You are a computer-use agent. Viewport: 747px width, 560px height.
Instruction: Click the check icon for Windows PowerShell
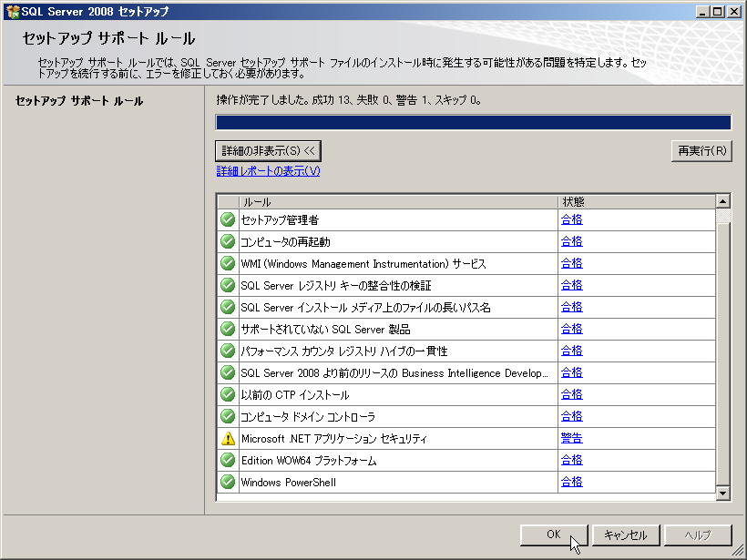tap(228, 483)
